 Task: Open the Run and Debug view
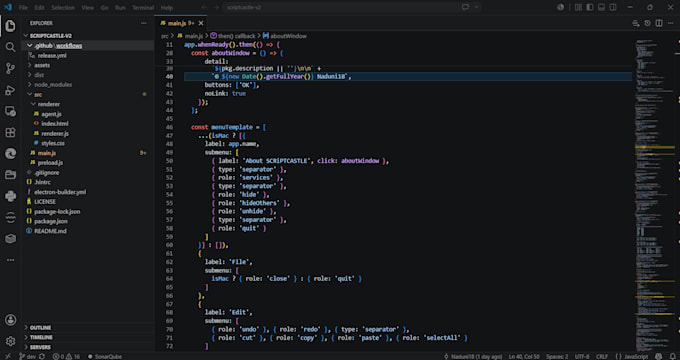[10, 90]
